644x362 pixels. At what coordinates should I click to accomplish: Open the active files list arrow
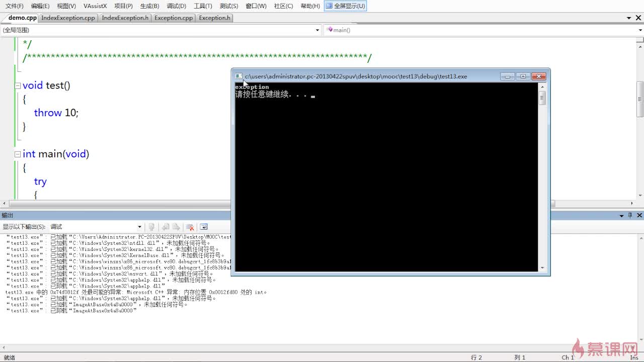click(x=629, y=18)
